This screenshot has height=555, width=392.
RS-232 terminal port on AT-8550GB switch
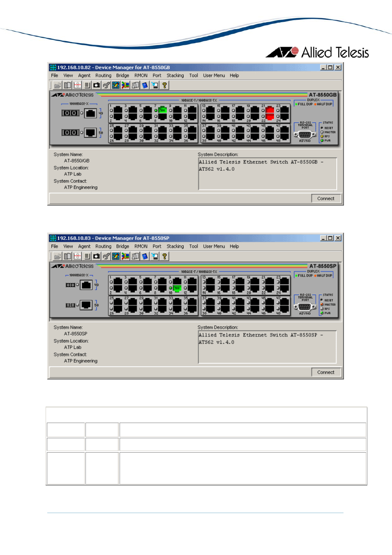point(305,134)
